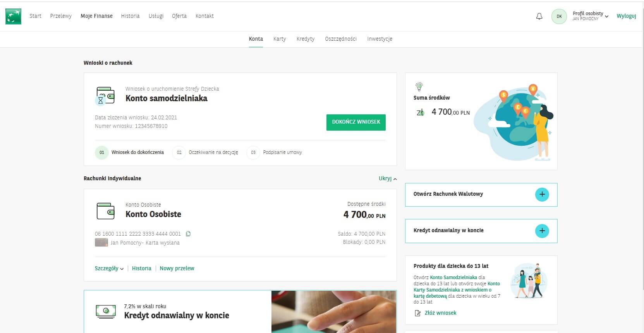This screenshot has height=333, width=644.
Task: Click the money icon in the Kredyt odnawialny banner
Action: [106, 312]
